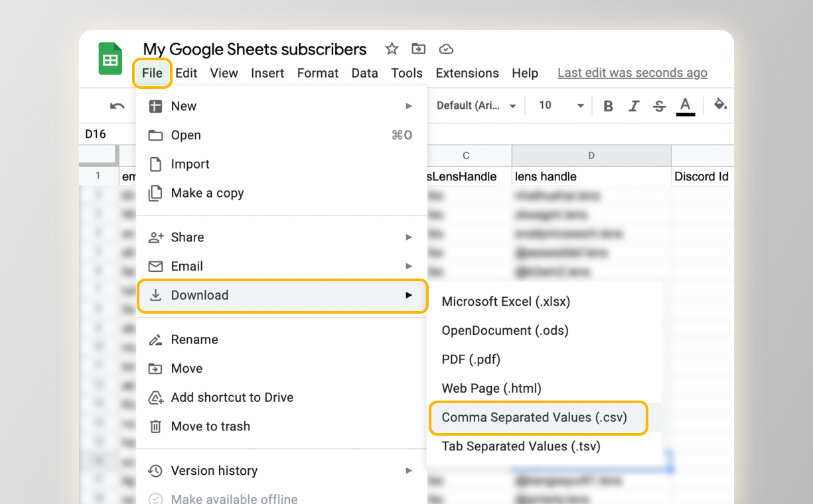
Task: Choose Move to trash
Action: (281, 426)
